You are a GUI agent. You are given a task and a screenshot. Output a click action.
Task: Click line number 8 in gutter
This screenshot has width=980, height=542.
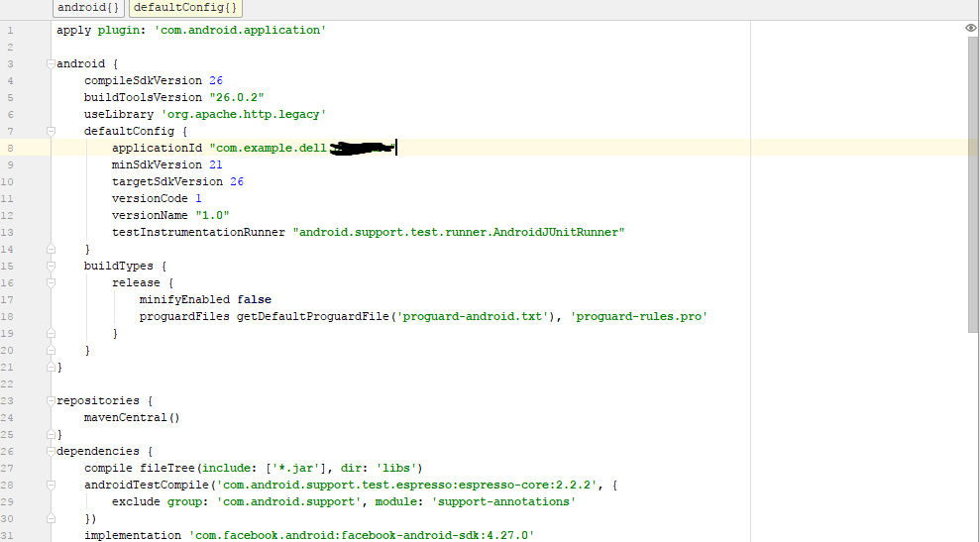[x=10, y=149]
